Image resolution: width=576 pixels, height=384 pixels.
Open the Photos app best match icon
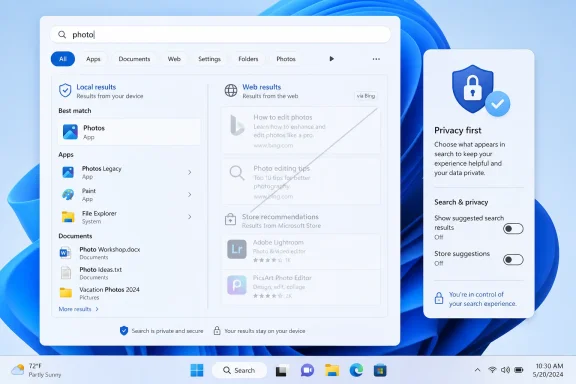point(70,132)
